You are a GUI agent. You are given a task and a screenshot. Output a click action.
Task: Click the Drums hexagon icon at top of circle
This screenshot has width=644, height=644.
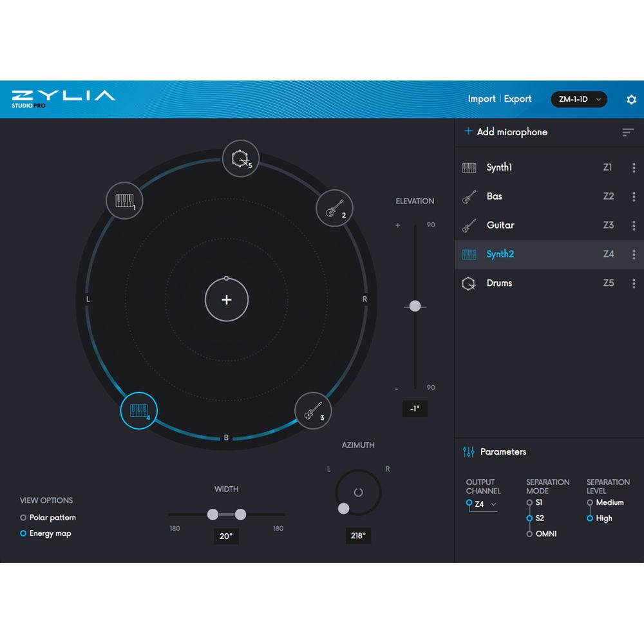click(x=241, y=157)
